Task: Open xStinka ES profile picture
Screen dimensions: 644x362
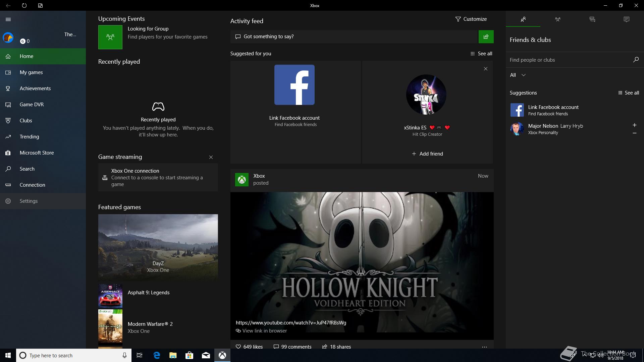Action: pos(426,95)
